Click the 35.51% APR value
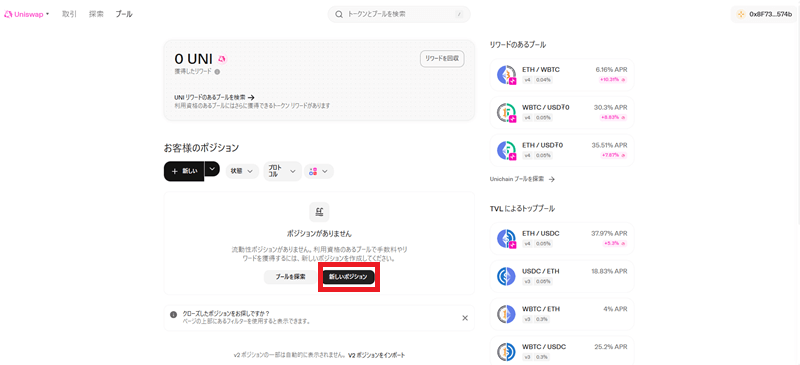 point(610,145)
